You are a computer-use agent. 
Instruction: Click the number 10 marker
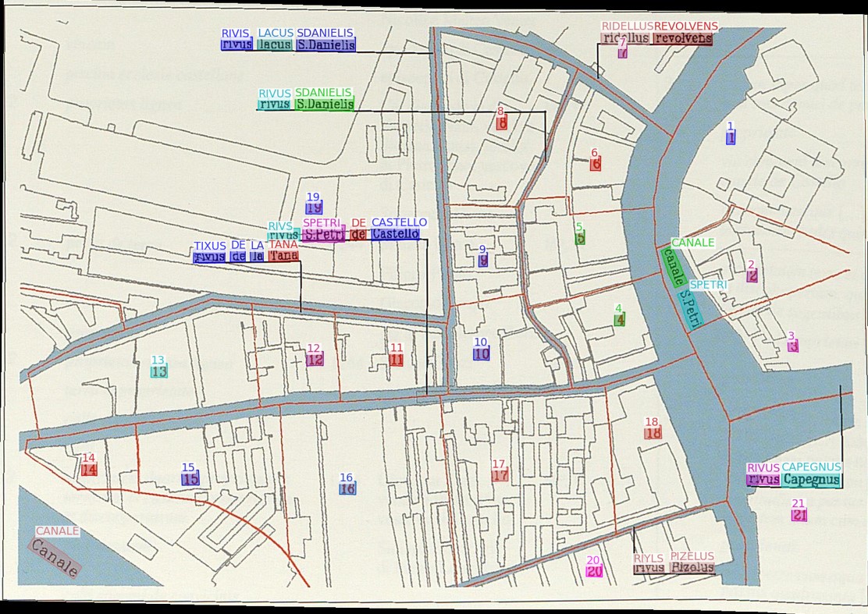pyautogui.click(x=481, y=353)
